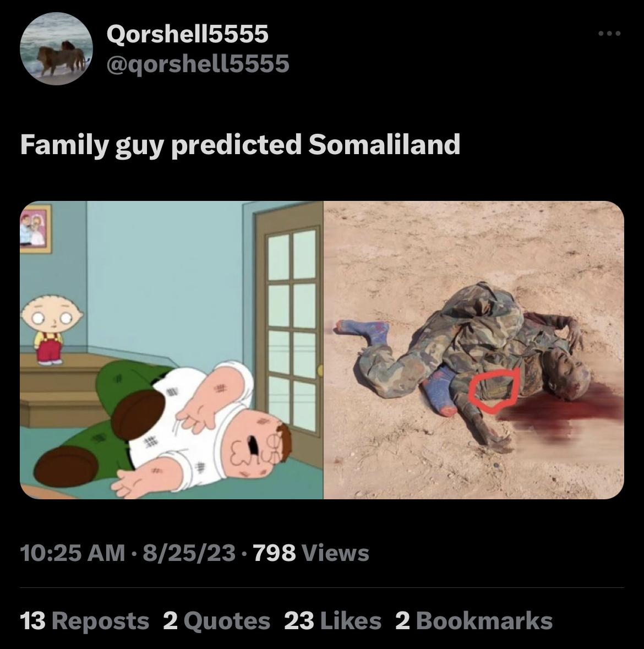Open the lion profile avatar
644x649 pixels.
click(x=56, y=48)
